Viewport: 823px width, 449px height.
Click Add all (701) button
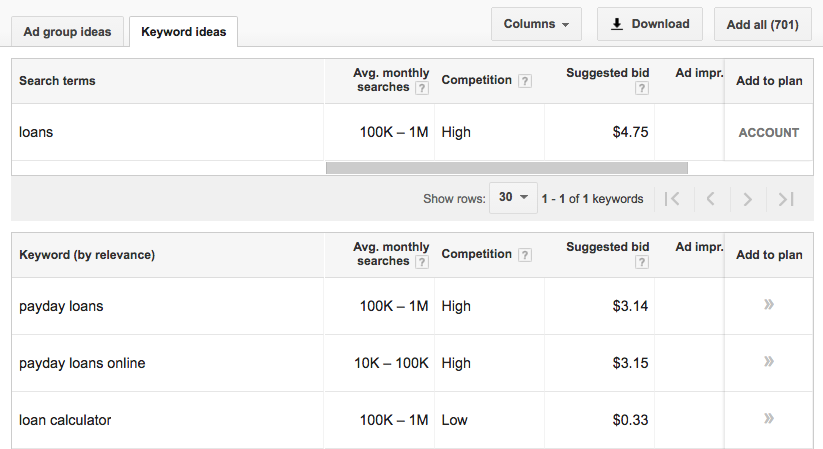click(x=763, y=24)
